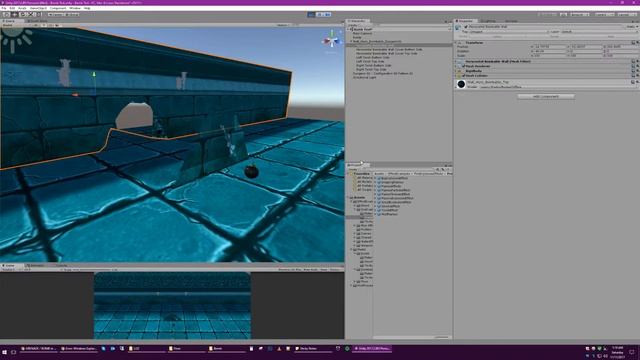
Task: Collapse the Bomb Test scene in Hierarchy
Action: click(349, 29)
